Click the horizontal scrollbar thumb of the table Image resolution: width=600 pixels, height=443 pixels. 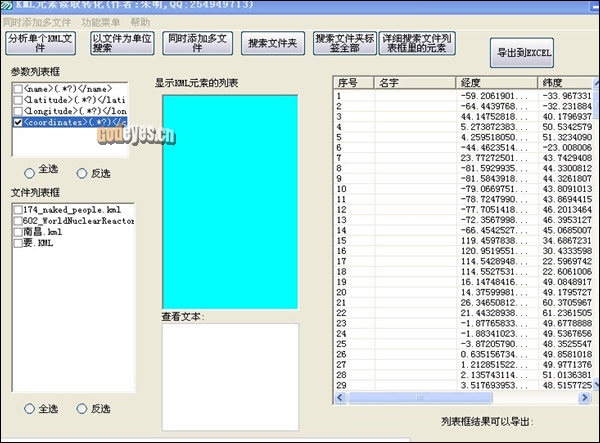click(420, 398)
